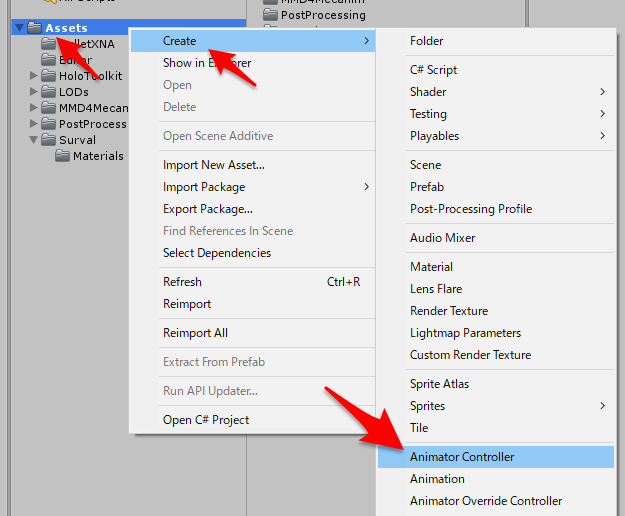
Task: Select the Assets folder icon
Action: [x=35, y=28]
